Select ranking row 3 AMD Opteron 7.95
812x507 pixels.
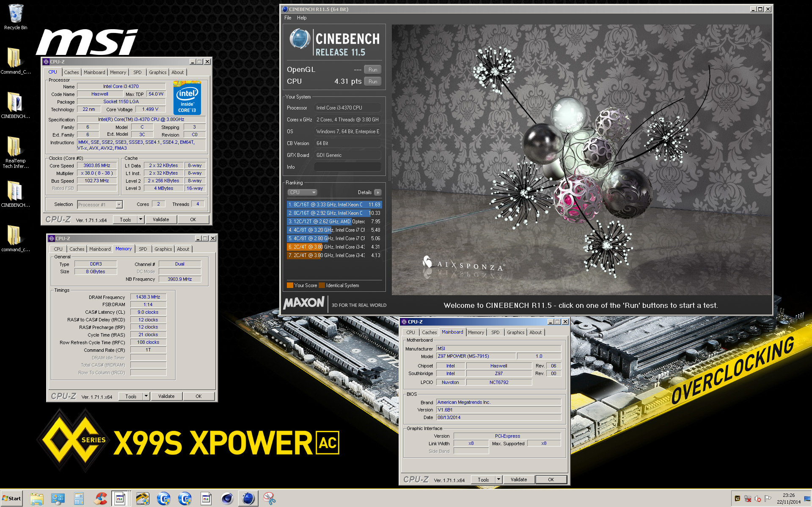click(x=334, y=222)
